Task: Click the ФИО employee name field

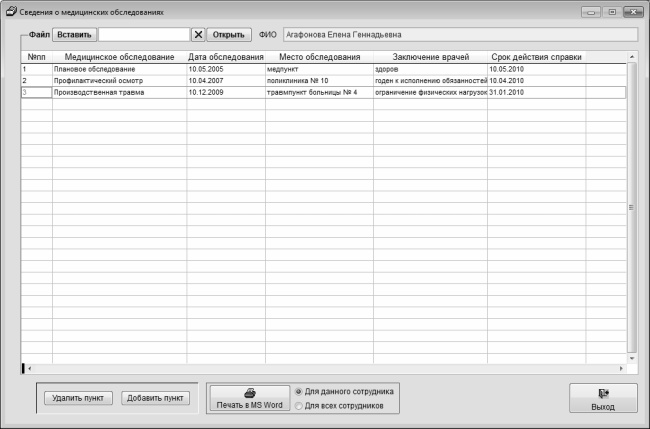Action: (x=458, y=33)
